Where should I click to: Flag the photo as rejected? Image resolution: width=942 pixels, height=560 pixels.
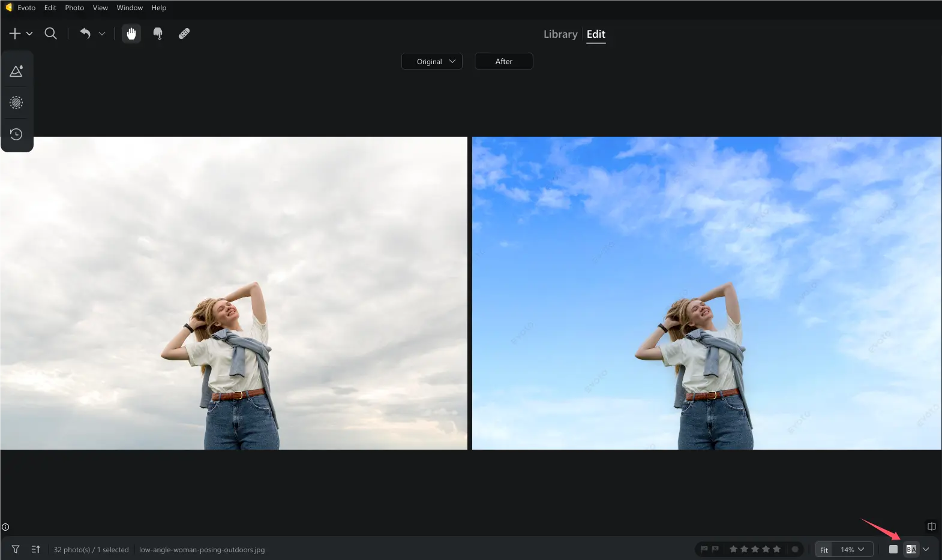[x=715, y=549]
